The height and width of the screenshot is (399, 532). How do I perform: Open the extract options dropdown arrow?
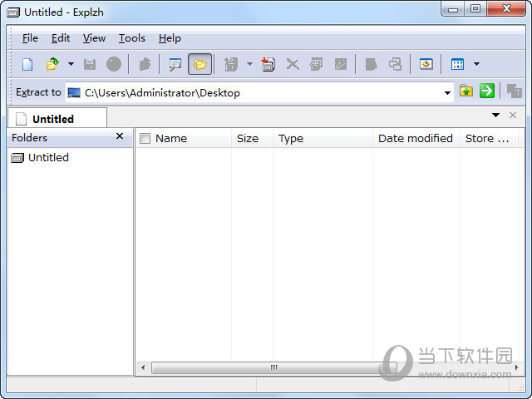249,64
